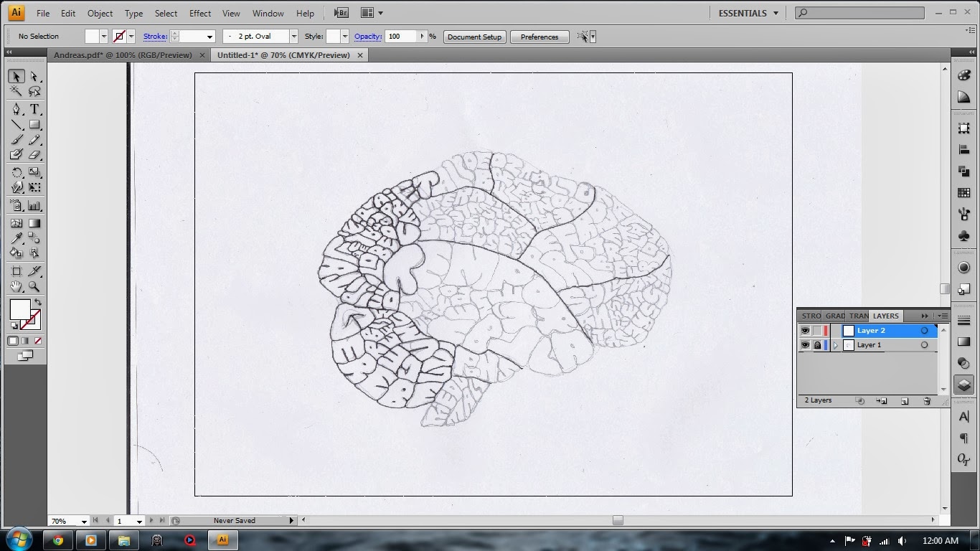Hide Layer 1 using its eye icon

[805, 345]
